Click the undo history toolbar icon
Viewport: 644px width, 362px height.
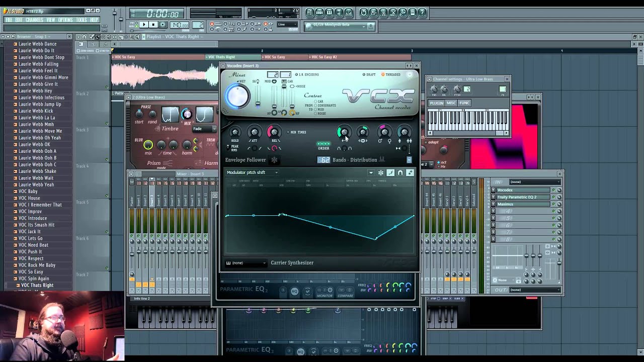pos(364,13)
